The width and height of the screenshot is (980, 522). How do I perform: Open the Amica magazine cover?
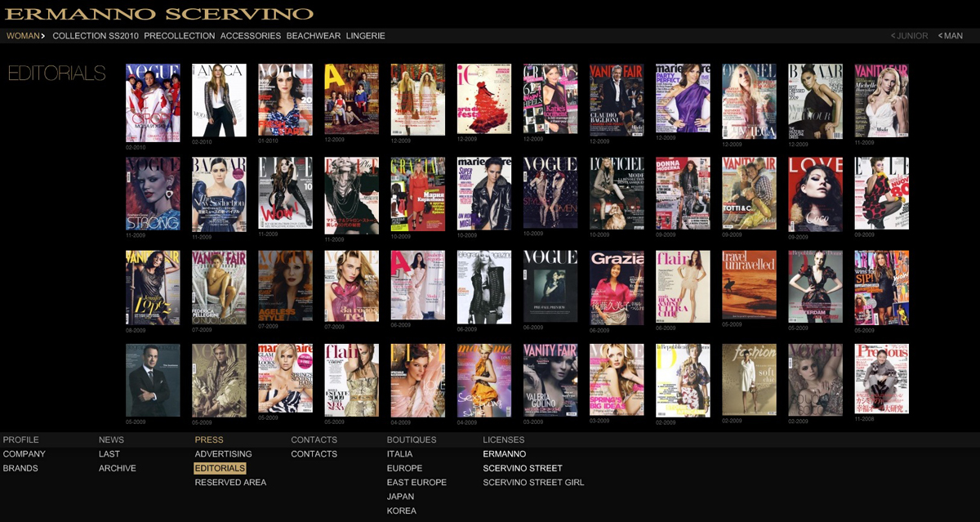[219, 100]
